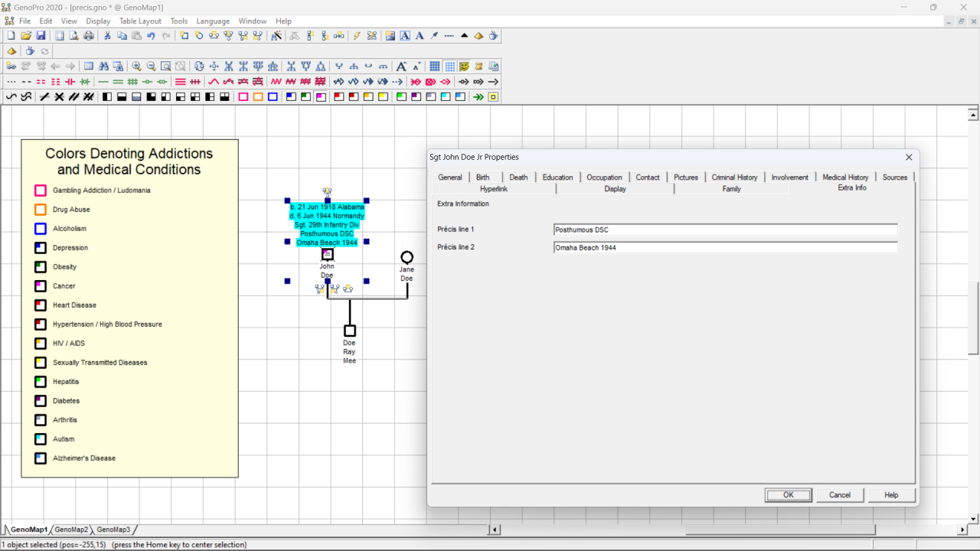The image size is (980, 551).
Task: Apply the orange Drug Abuse toolbar swatch
Action: pyautogui.click(x=258, y=97)
